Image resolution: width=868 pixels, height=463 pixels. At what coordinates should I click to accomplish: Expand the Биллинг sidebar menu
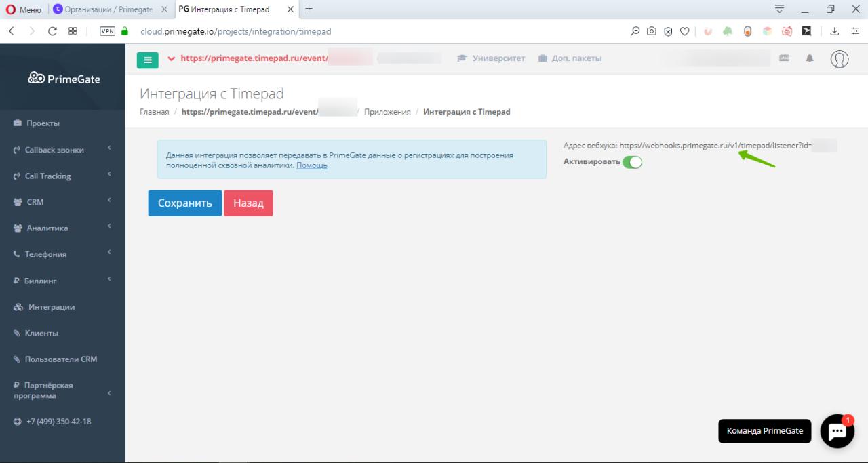pyautogui.click(x=62, y=281)
